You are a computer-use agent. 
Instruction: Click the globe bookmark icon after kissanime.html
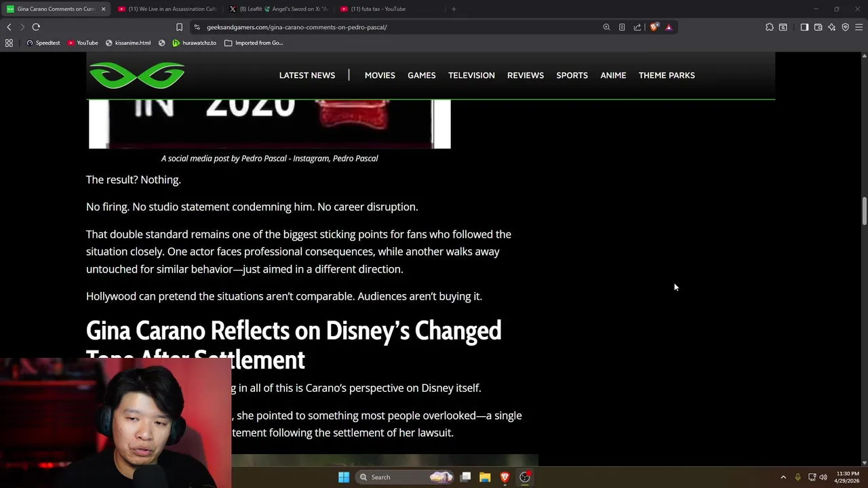[161, 43]
